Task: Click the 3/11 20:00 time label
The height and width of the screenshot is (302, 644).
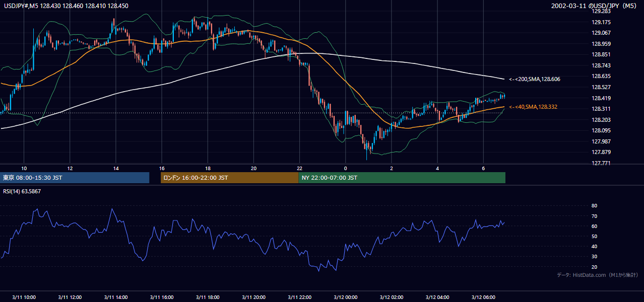Action: [253, 297]
